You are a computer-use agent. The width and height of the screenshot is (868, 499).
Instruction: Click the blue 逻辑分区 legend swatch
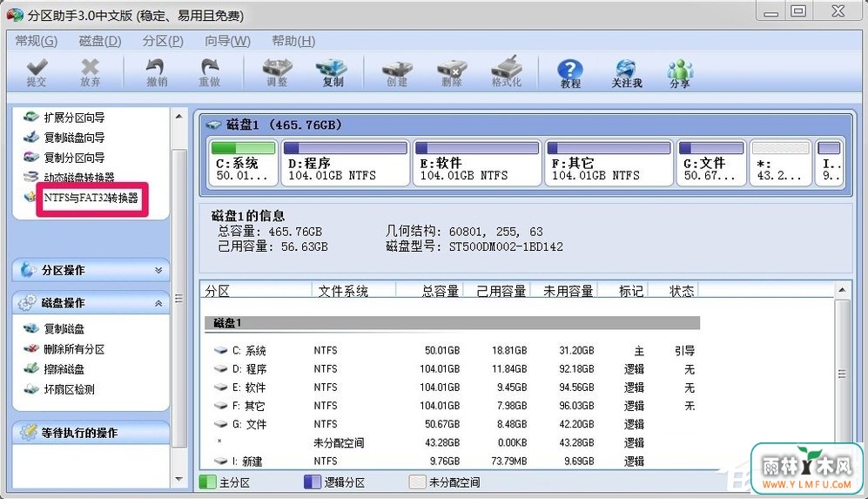313,482
